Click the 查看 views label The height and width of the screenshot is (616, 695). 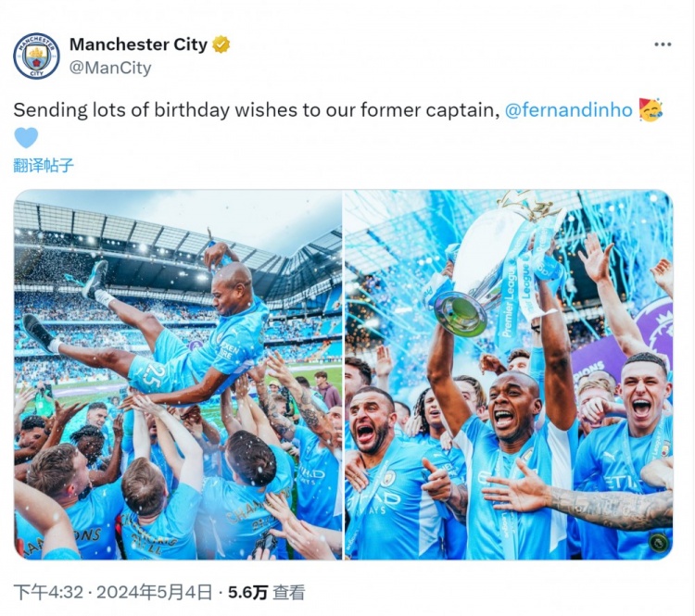point(289,592)
